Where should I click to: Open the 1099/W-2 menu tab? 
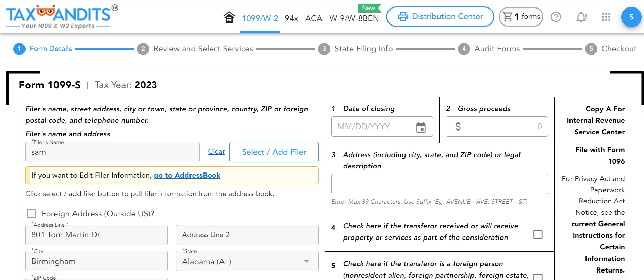point(260,18)
